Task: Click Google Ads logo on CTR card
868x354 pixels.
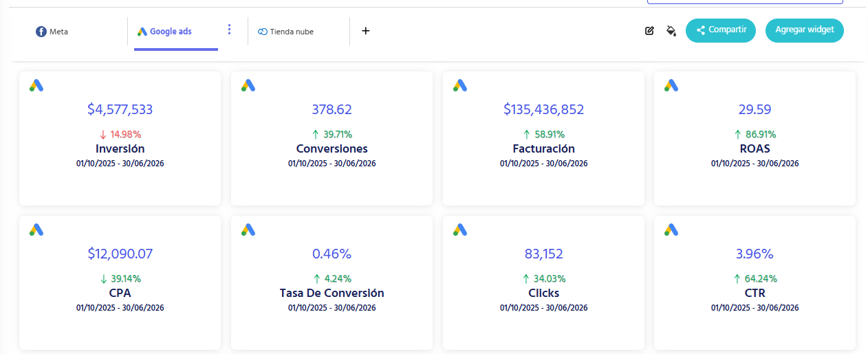Action: coord(671,230)
